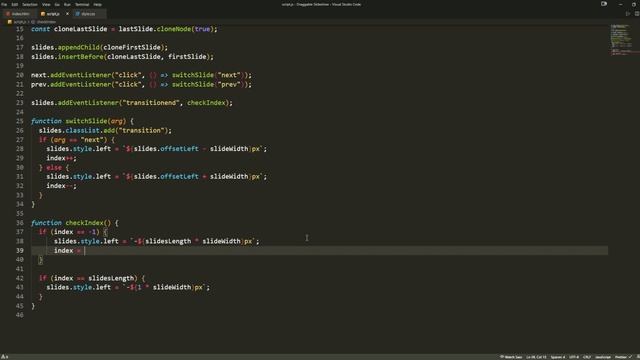The image size is (640, 360).
Task: Open the Help menu
Action: (98, 4)
